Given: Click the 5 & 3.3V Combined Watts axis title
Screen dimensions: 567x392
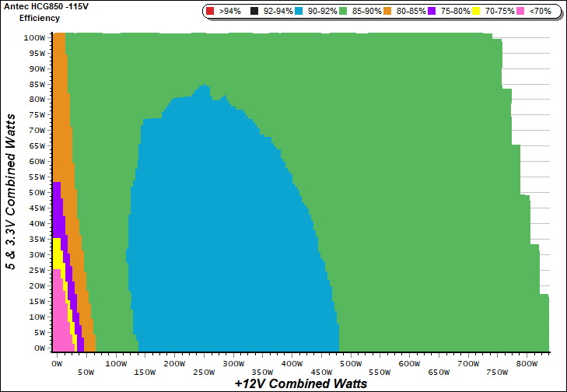Looking at the screenshot, I should [x=11, y=191].
